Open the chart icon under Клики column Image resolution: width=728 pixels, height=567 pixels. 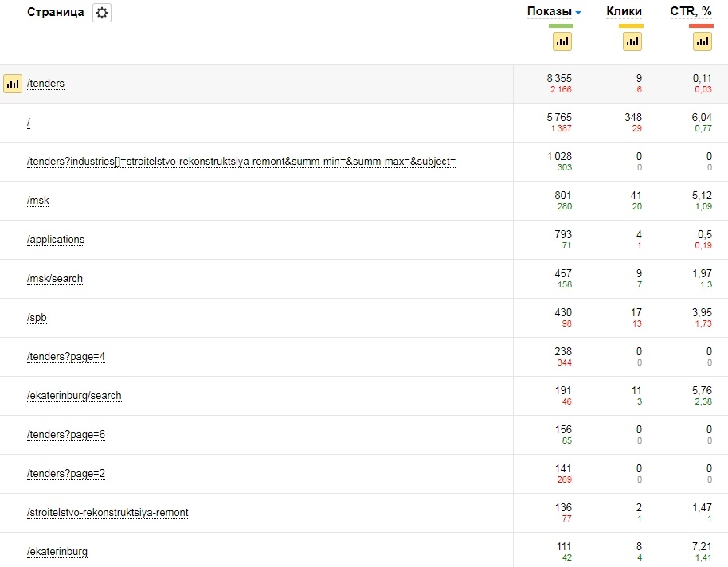pos(632,41)
